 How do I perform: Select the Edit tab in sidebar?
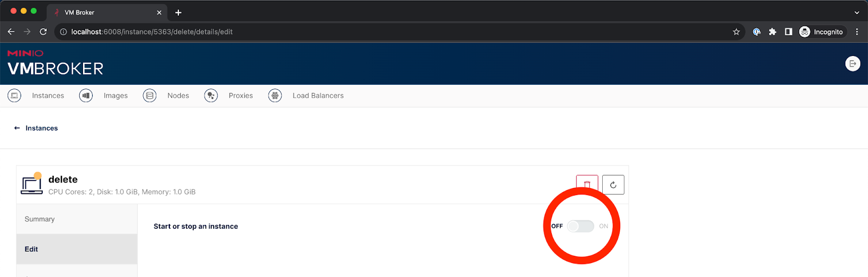[31, 249]
